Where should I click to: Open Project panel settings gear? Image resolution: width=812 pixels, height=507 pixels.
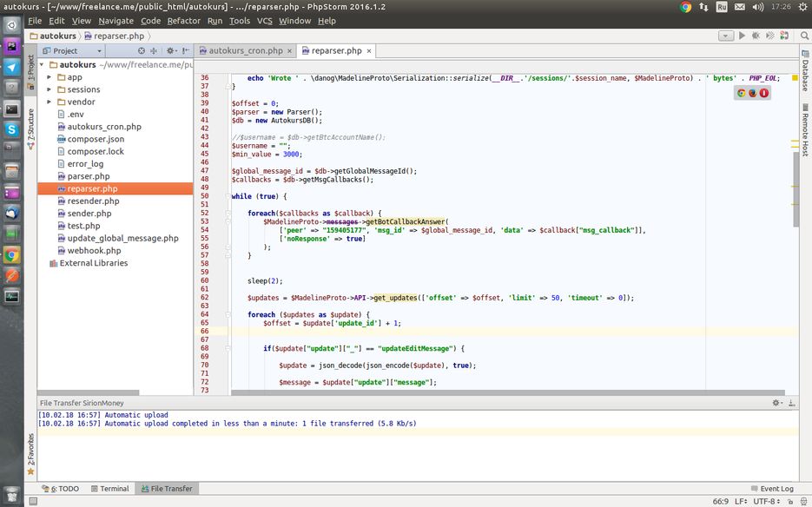[x=170, y=50]
